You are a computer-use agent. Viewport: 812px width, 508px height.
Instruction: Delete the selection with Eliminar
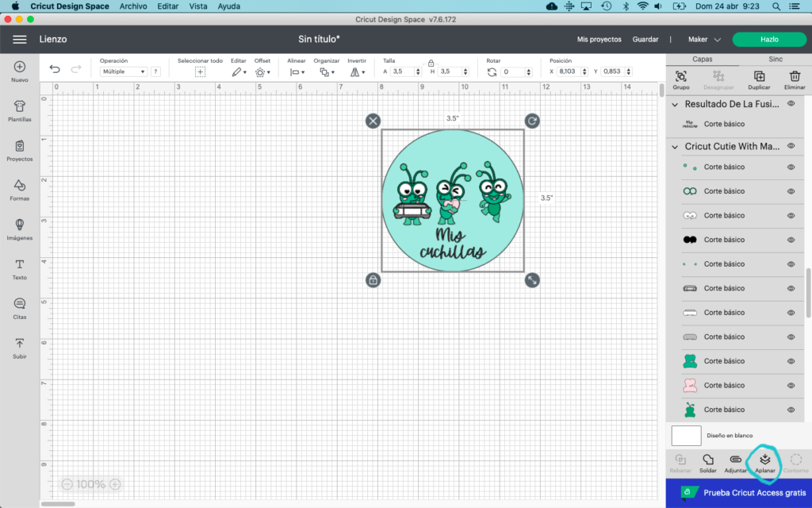795,80
